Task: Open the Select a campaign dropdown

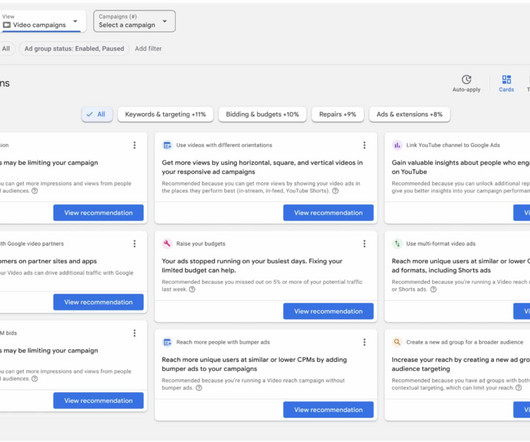Action: 134,21
